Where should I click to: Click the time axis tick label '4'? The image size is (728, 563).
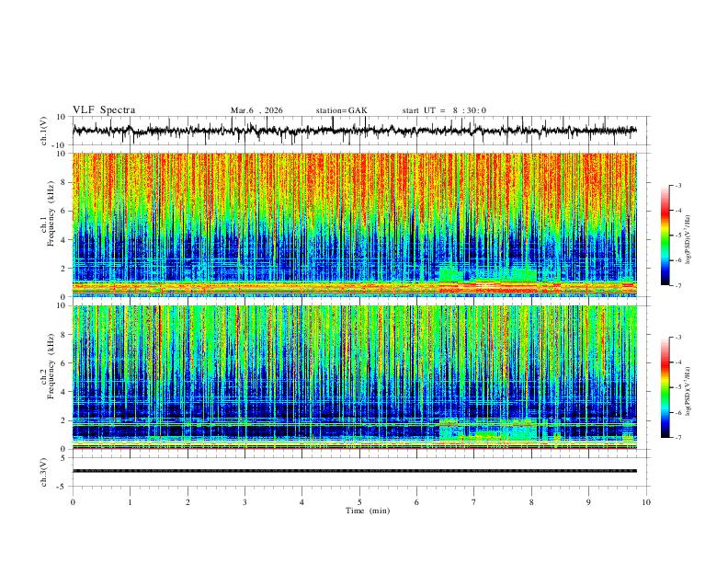point(301,502)
